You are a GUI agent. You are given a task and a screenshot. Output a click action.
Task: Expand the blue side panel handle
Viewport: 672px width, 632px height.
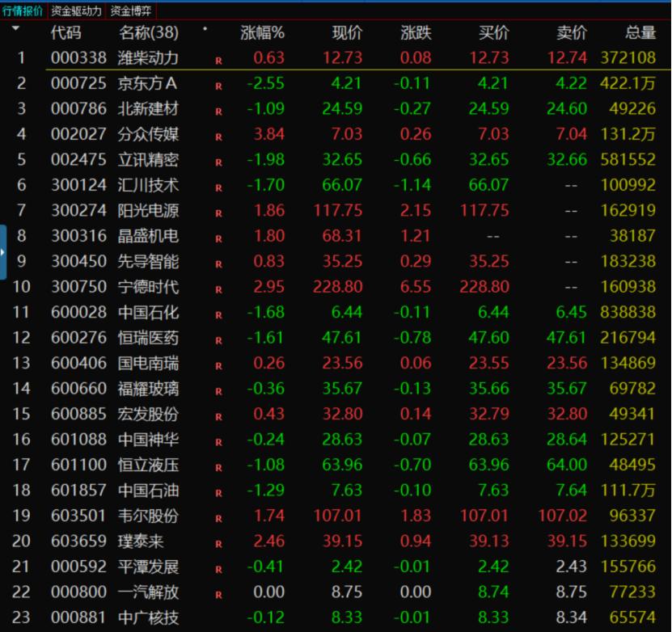[x=3, y=252]
